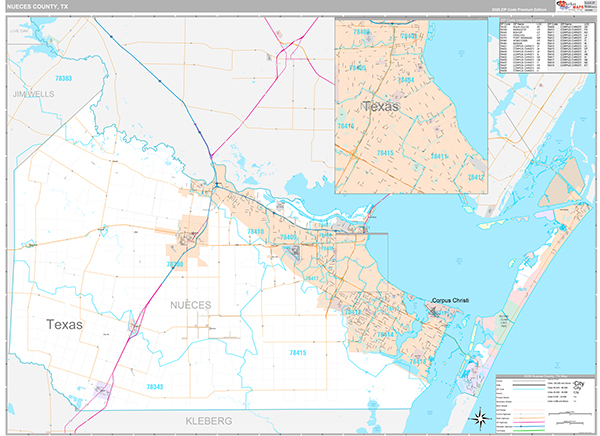The image size is (600, 436).
Task: Click ZIP code label 78409 on main map
Action: tap(288, 237)
